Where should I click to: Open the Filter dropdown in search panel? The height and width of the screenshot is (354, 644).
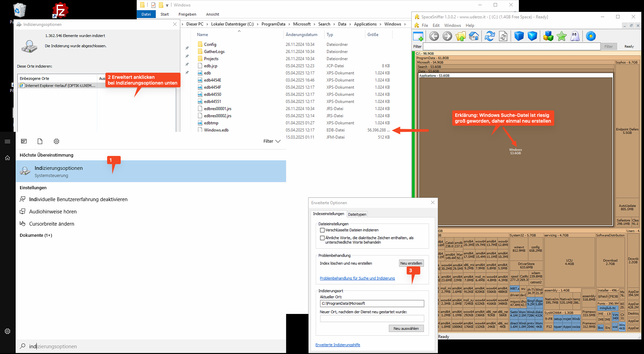point(272,141)
